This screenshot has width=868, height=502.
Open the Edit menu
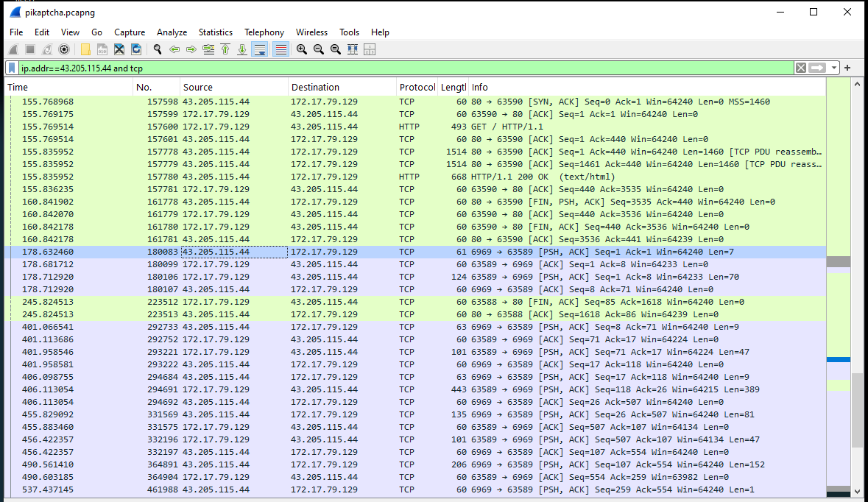[x=41, y=32]
